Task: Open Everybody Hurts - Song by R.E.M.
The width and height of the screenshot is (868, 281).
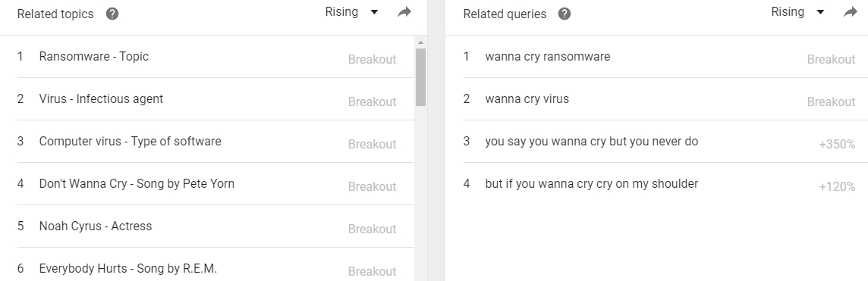Action: [215, 269]
